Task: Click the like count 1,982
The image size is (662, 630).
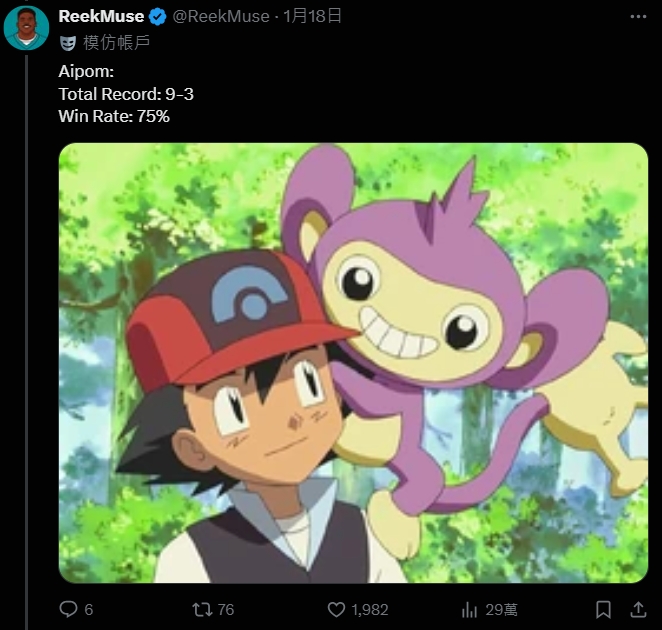Action: click(x=369, y=609)
